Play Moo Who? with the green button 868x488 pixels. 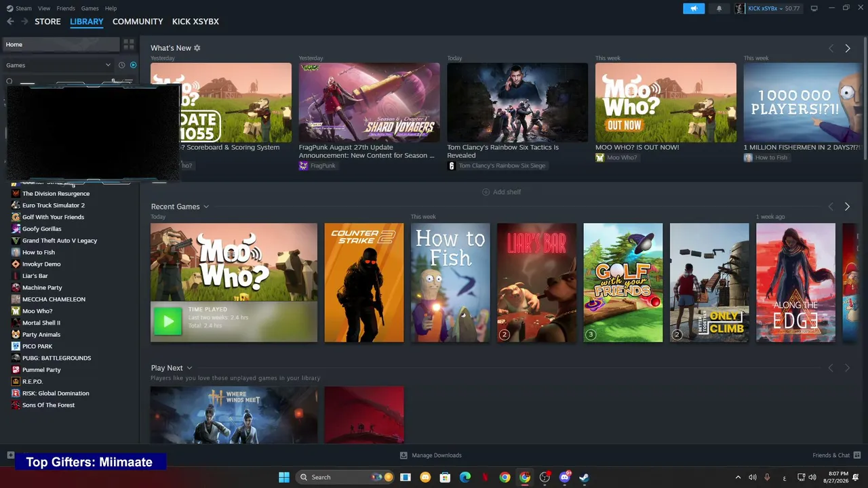[x=167, y=321]
